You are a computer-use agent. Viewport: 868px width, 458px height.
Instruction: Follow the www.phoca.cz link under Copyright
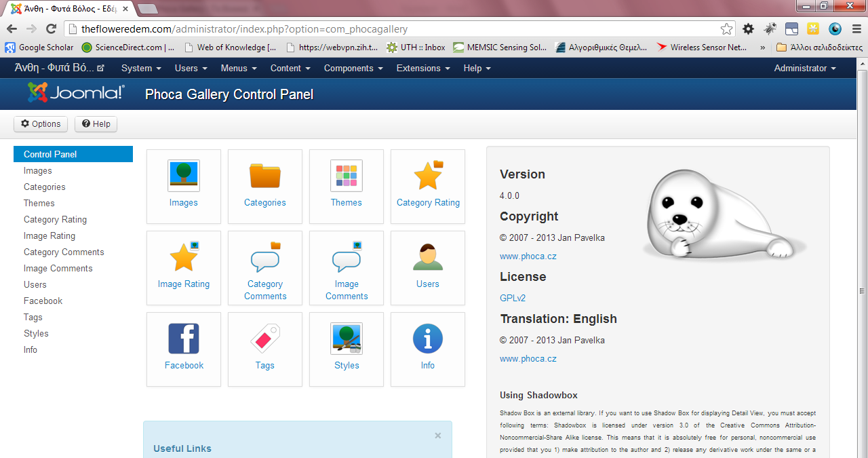(x=528, y=256)
